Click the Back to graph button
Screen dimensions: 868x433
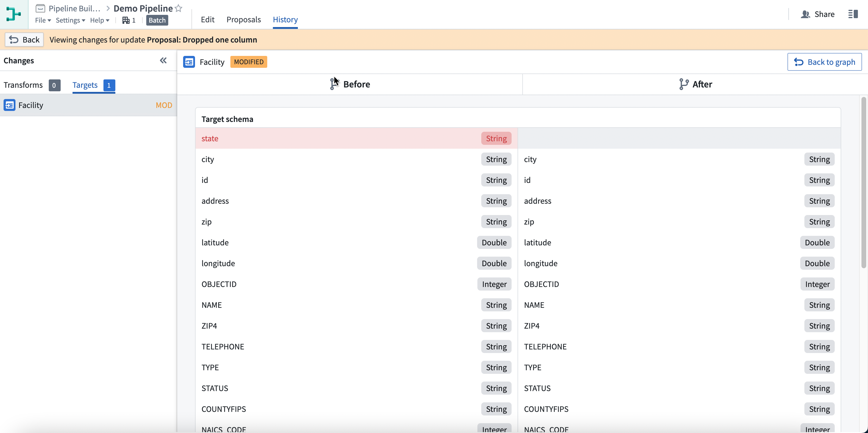825,62
